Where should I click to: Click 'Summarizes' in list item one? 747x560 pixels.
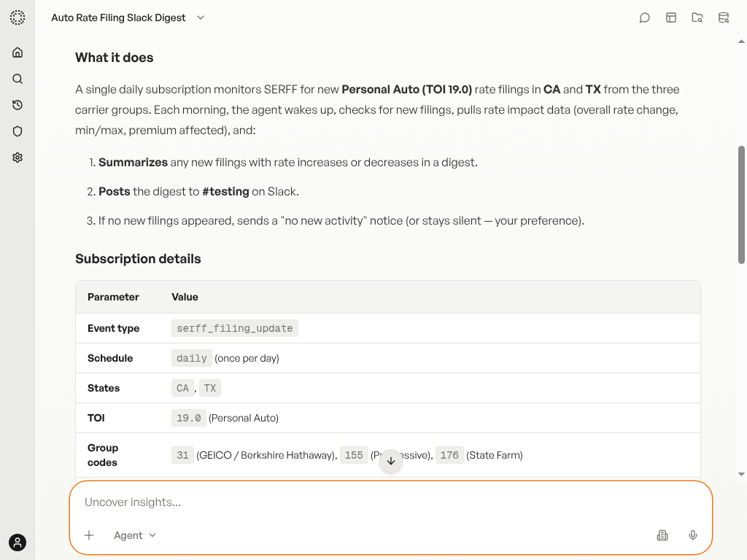pyautogui.click(x=133, y=163)
